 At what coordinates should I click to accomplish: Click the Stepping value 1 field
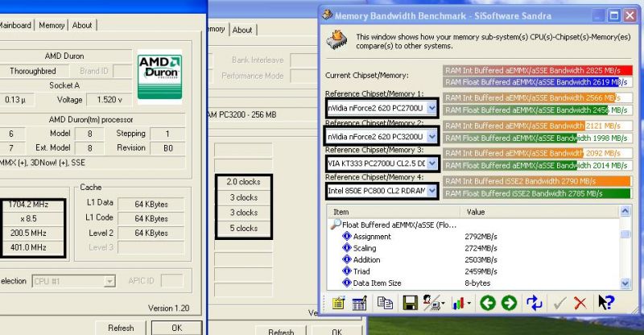168,134
